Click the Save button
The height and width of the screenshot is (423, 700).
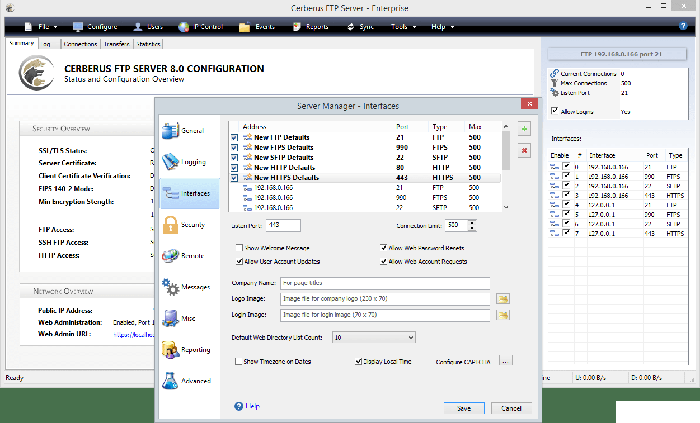(464, 408)
